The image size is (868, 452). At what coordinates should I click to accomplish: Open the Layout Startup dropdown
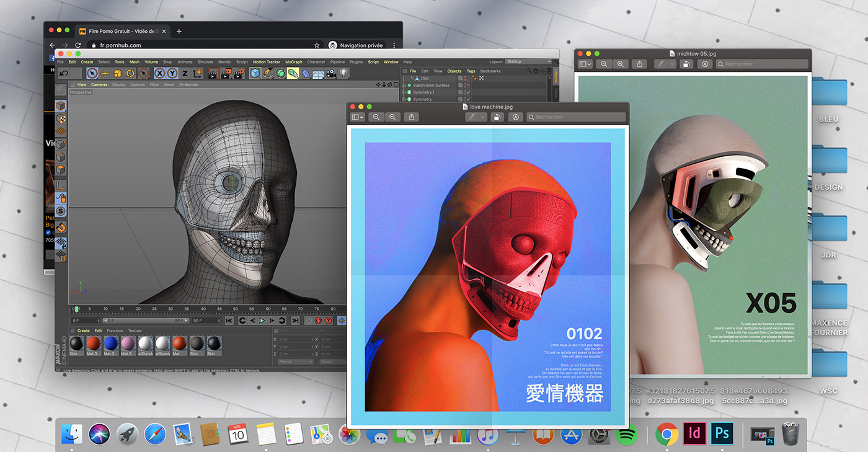pyautogui.click(x=528, y=62)
